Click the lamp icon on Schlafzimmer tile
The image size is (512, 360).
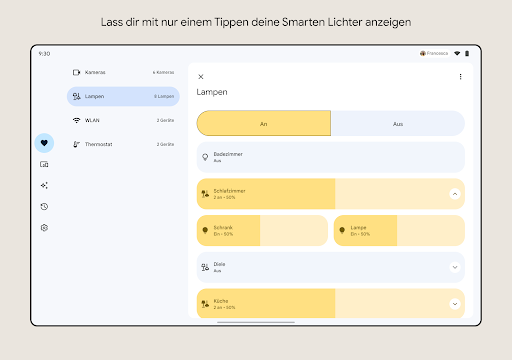click(205, 194)
